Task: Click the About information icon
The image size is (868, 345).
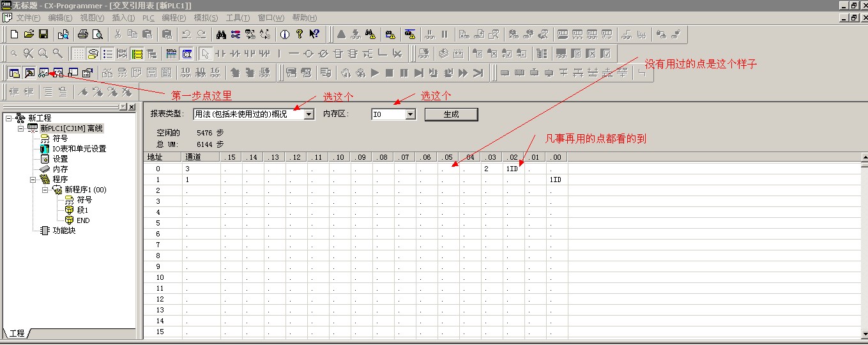Action: pos(285,34)
